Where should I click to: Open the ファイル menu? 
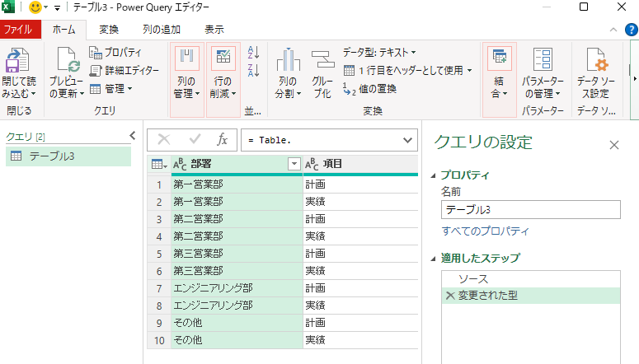tap(18, 30)
